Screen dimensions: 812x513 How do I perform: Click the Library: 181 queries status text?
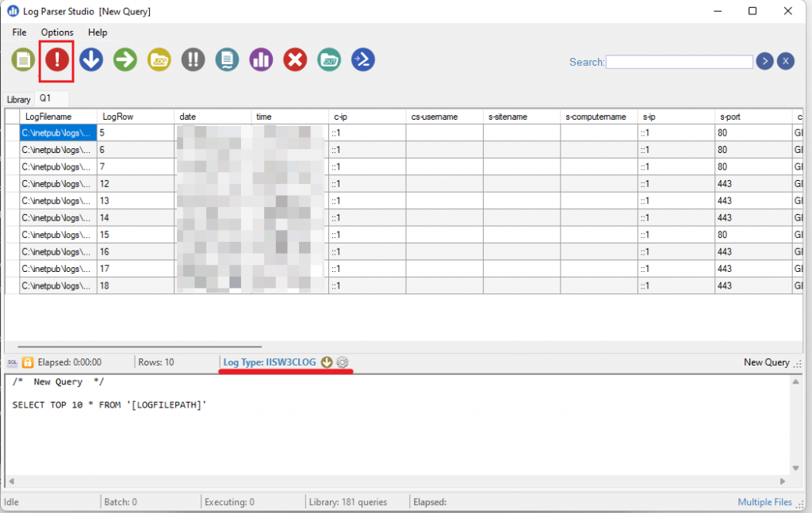pos(348,502)
